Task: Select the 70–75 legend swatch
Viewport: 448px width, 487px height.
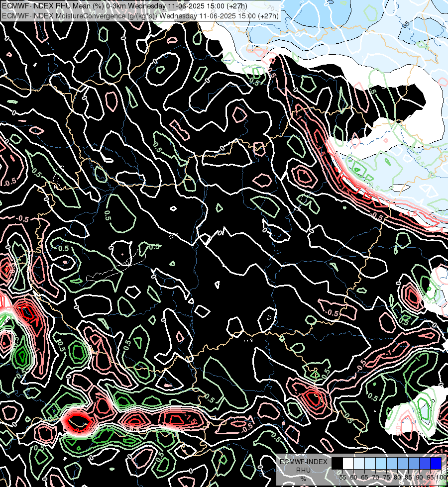Action: click(381, 463)
